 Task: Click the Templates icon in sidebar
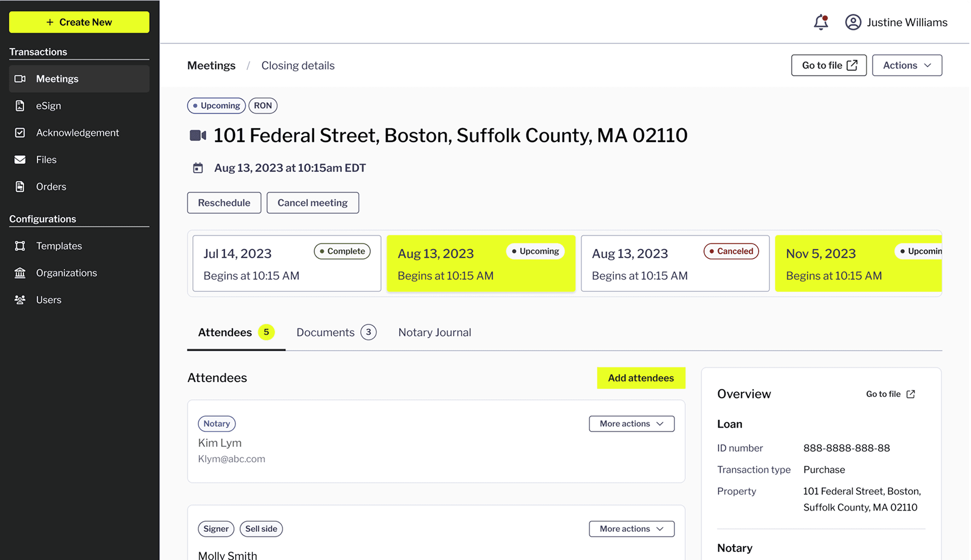20,246
